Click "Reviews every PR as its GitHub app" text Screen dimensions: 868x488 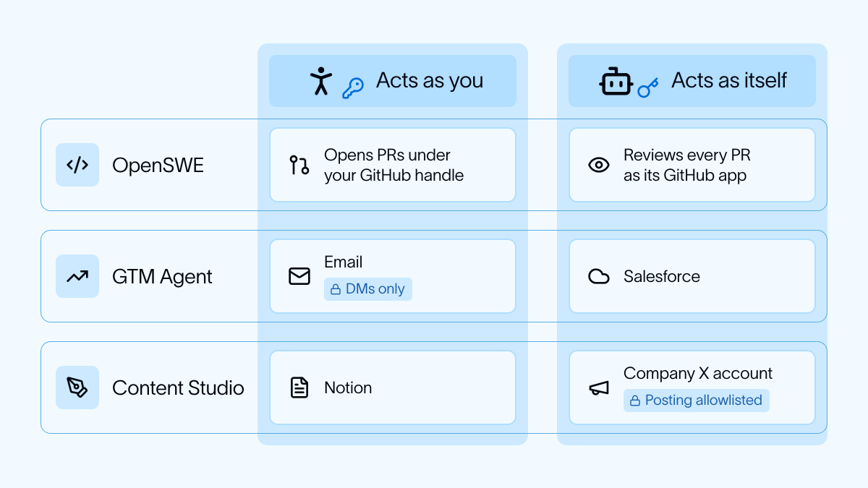(x=687, y=165)
